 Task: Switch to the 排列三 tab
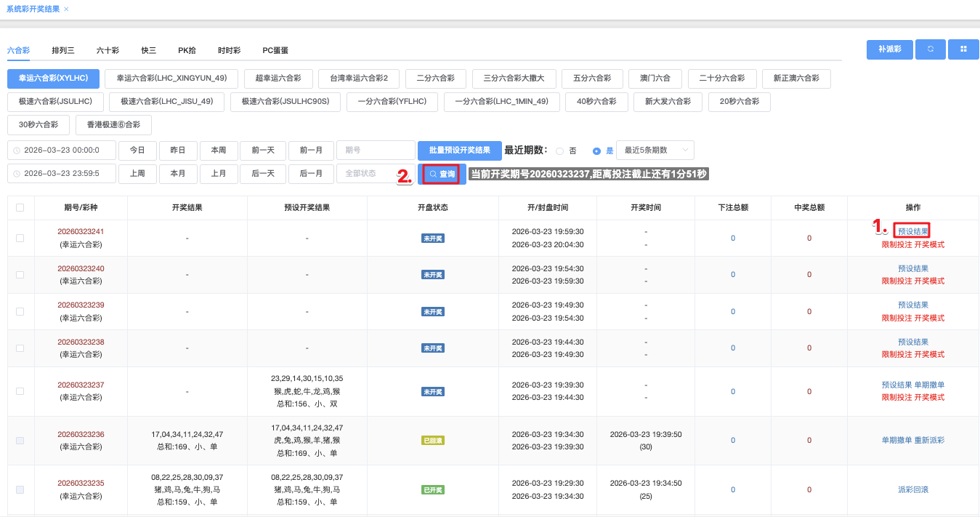[63, 51]
